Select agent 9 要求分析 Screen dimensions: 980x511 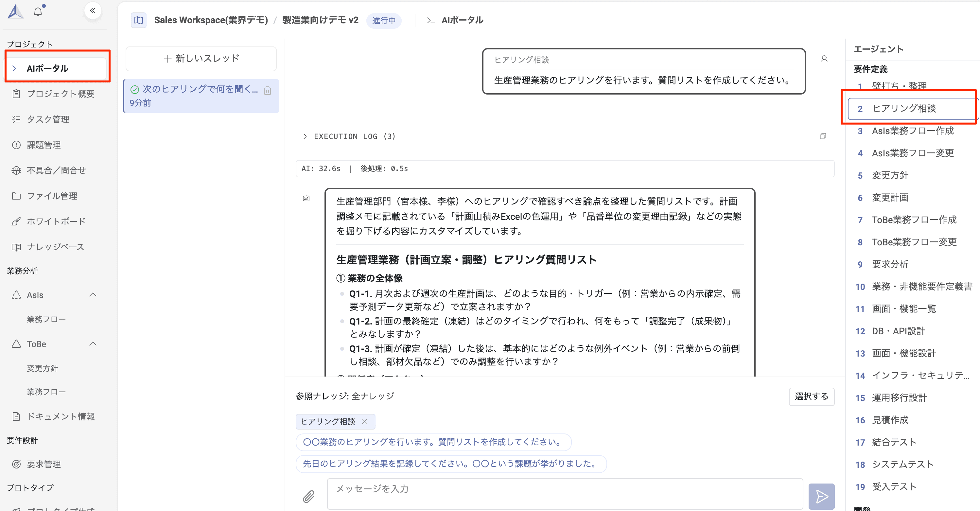point(913,264)
